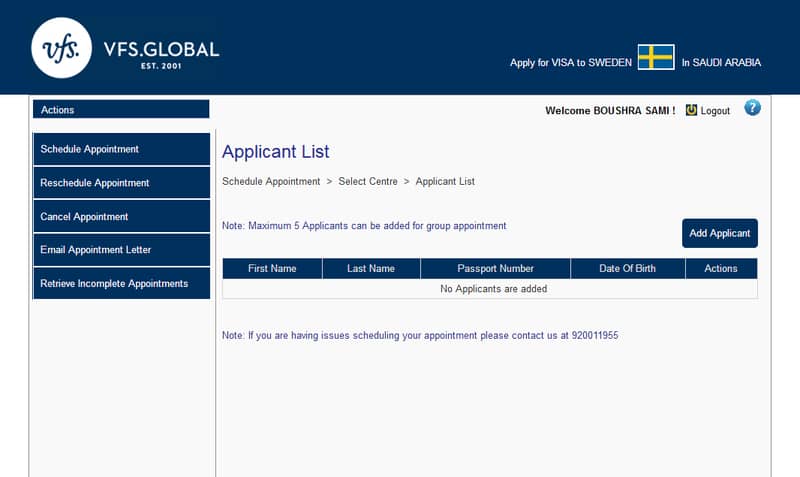Open Reschedule Appointment in the sidebar
The width and height of the screenshot is (800, 477).
(x=121, y=183)
